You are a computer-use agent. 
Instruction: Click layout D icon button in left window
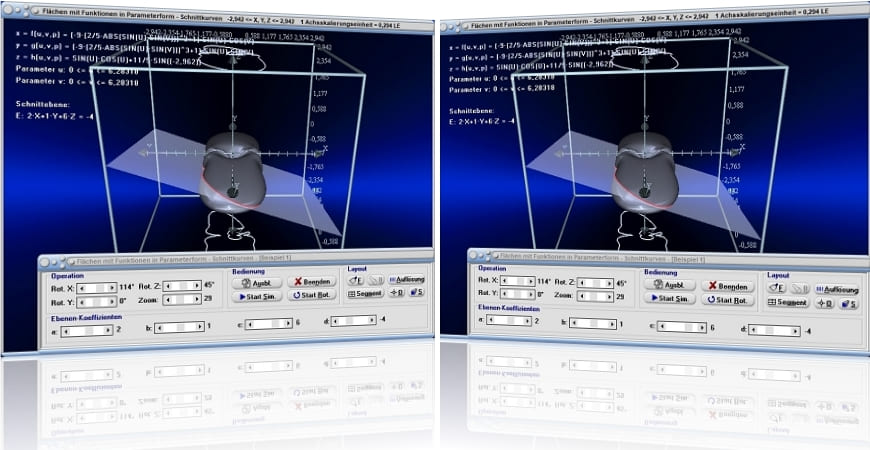tap(396, 292)
